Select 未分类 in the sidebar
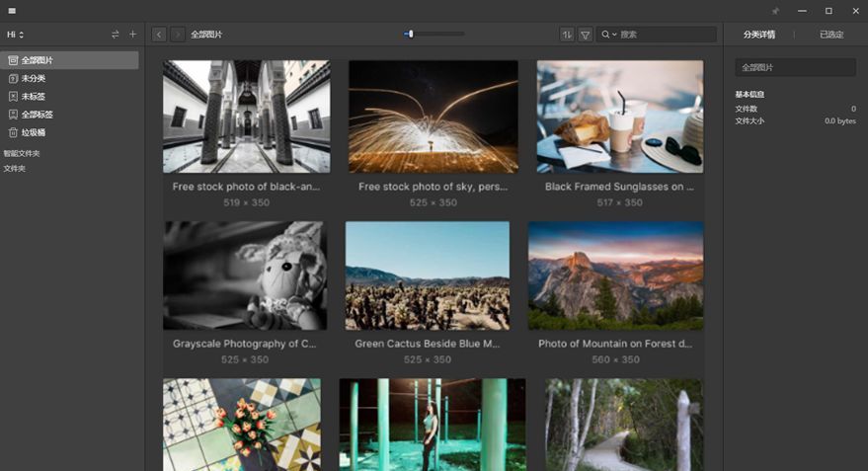 34,78
